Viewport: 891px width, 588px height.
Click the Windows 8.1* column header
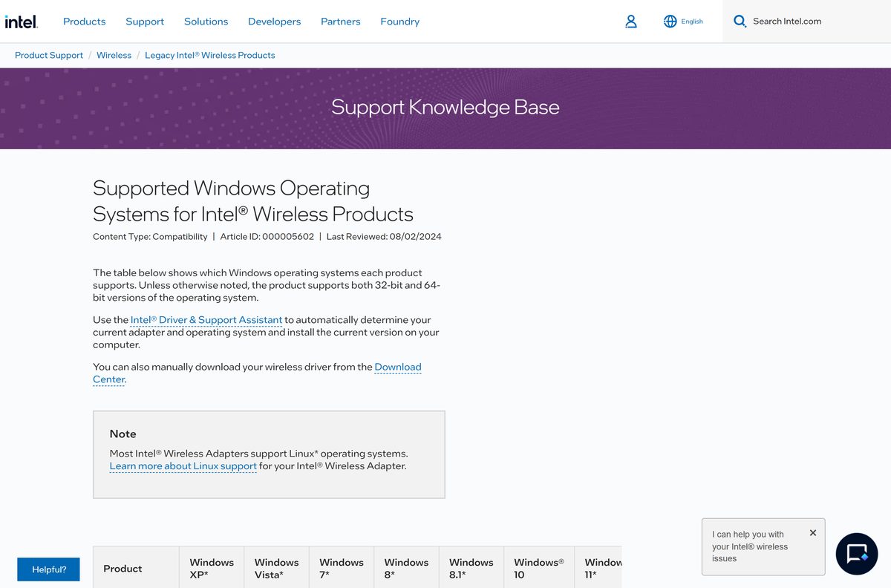click(x=471, y=568)
